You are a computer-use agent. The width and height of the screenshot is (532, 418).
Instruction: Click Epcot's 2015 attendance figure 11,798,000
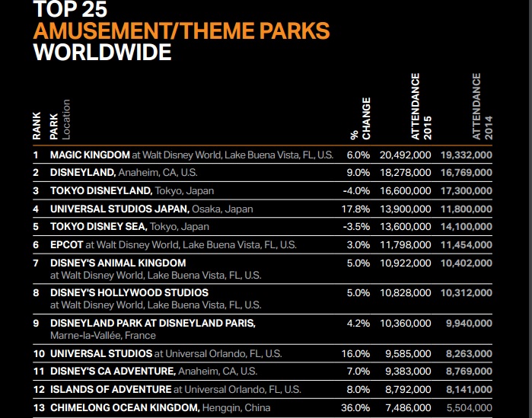(x=407, y=245)
